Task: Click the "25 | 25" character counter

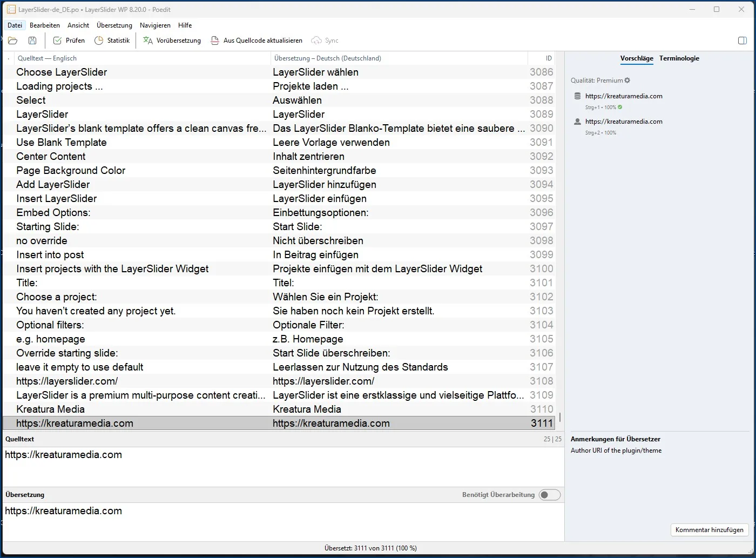Action: [552, 439]
